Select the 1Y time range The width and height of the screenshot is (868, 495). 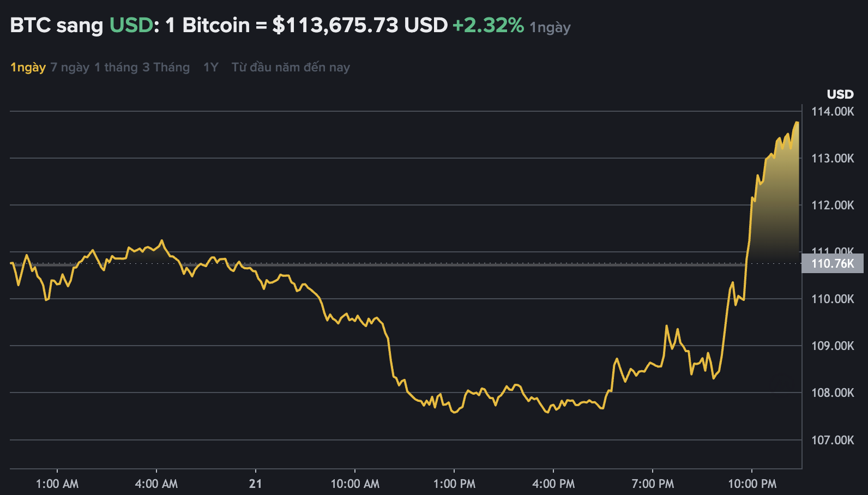[210, 68]
